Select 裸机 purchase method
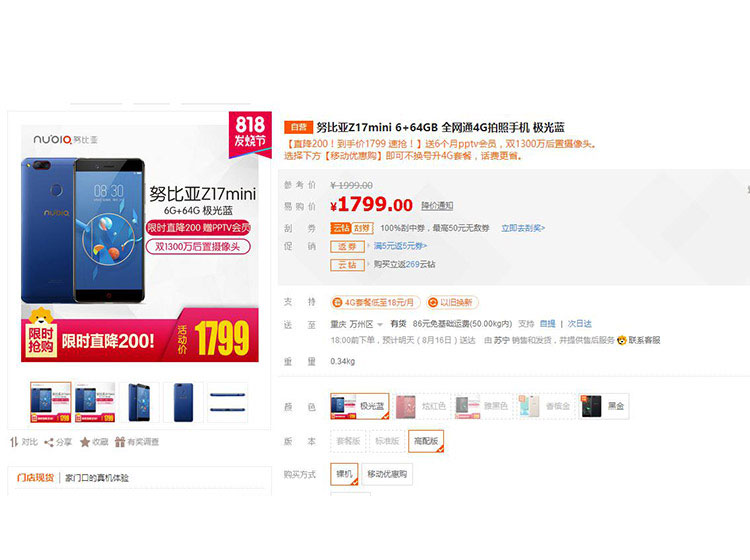This screenshot has height=560, width=750. point(344,474)
